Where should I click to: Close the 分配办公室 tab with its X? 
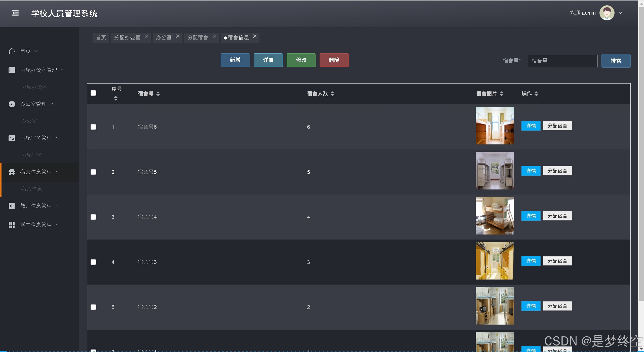coord(146,36)
